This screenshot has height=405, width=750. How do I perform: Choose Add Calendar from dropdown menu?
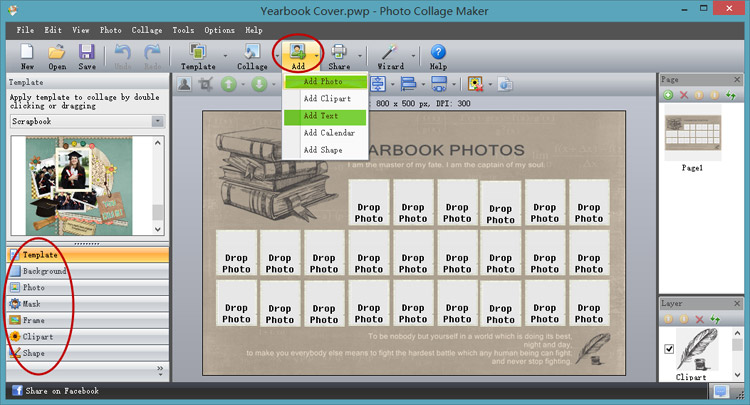point(325,133)
